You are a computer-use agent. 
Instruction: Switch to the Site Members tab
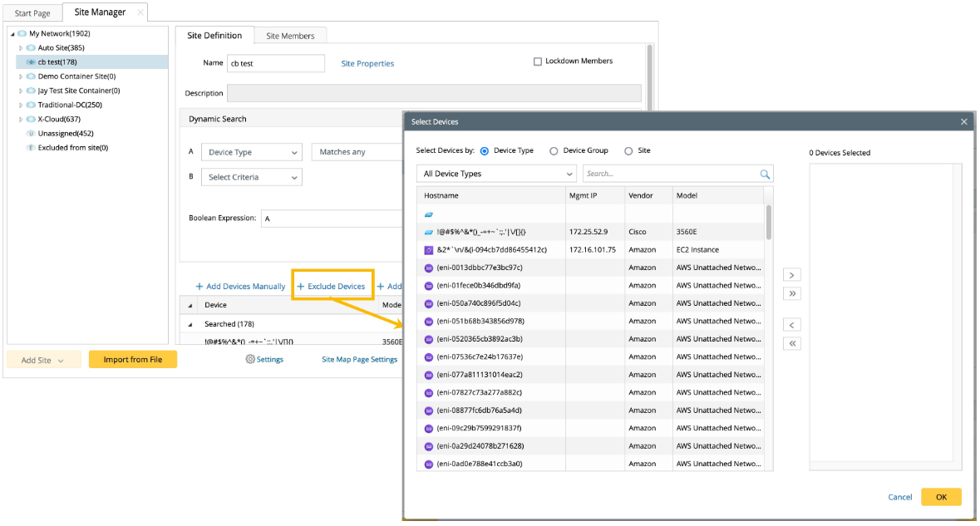(290, 36)
